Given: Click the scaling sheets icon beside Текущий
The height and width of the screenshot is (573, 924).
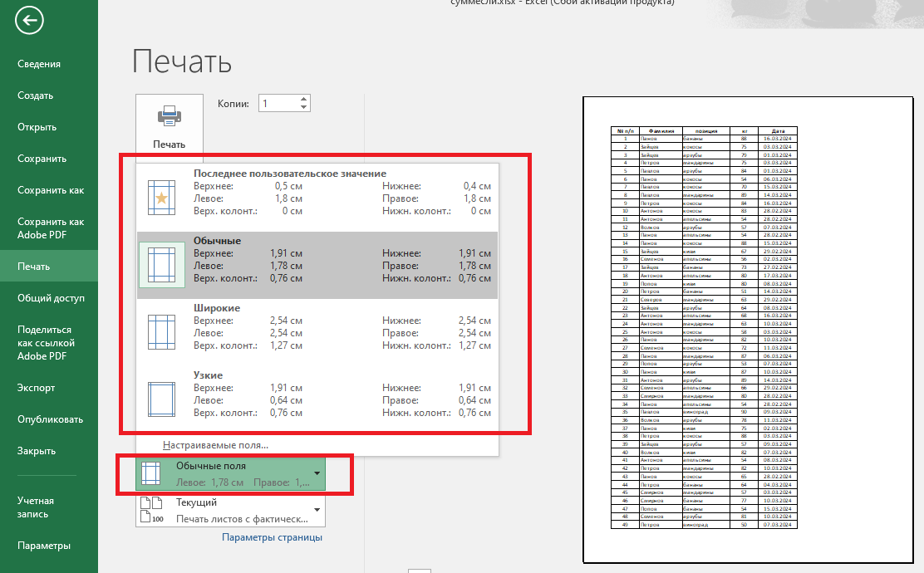Looking at the screenshot, I should [151, 510].
